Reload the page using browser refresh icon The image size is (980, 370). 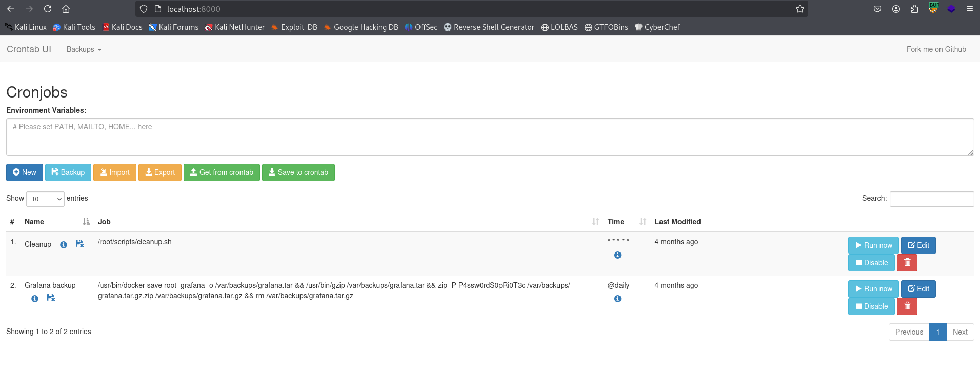point(48,9)
